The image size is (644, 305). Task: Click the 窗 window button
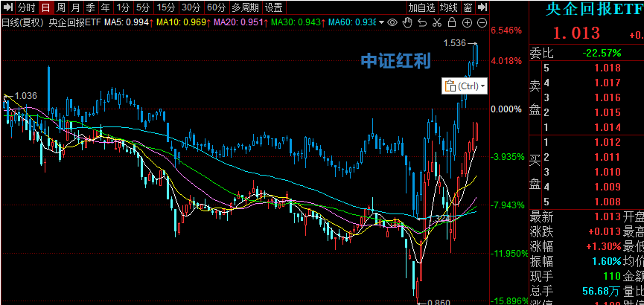(468, 7)
